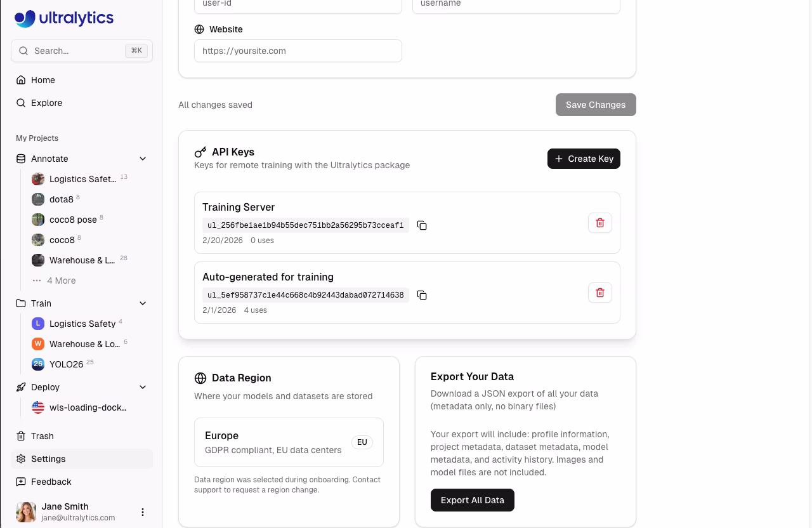The height and width of the screenshot is (528, 812).
Task: Open user menu next to Jane Smith
Action: pos(143,512)
